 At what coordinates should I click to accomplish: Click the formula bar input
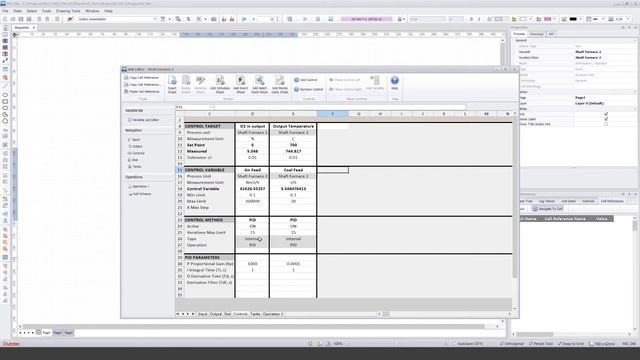point(340,107)
